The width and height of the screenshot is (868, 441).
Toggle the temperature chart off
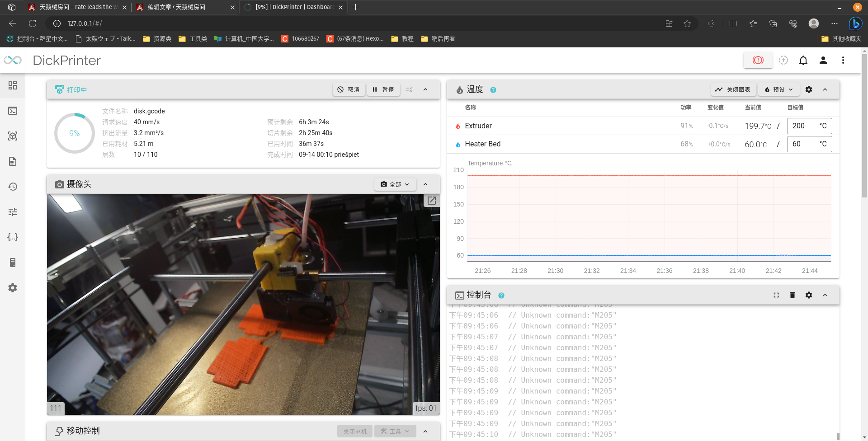[733, 89]
